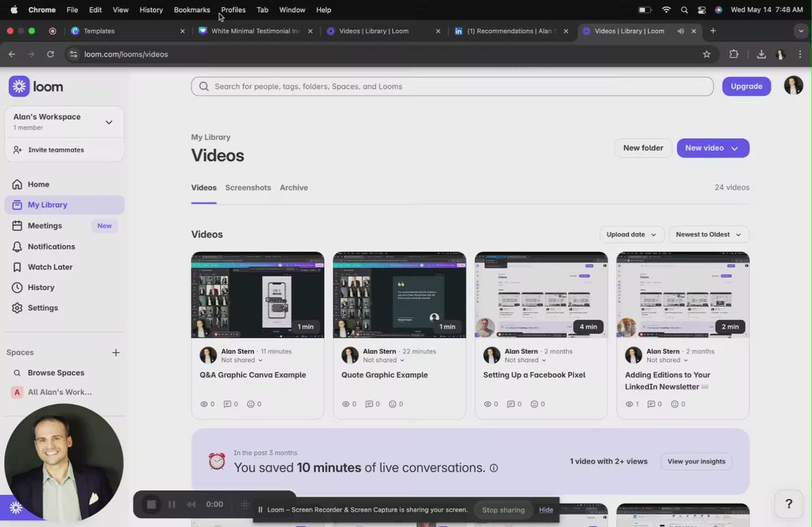Bookmark this page with star icon

(x=707, y=54)
